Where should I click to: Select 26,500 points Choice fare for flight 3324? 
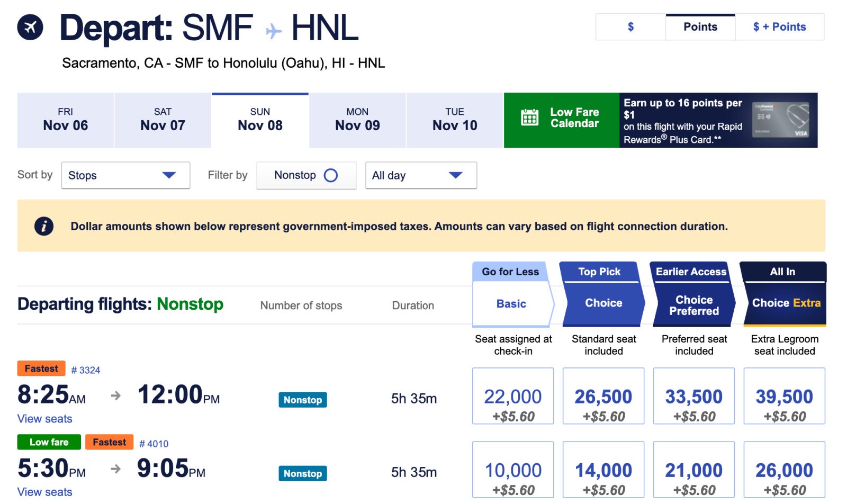(x=603, y=396)
